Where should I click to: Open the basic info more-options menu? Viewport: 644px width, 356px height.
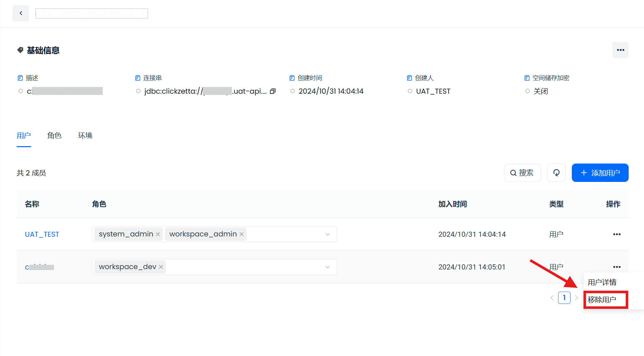pyautogui.click(x=620, y=50)
